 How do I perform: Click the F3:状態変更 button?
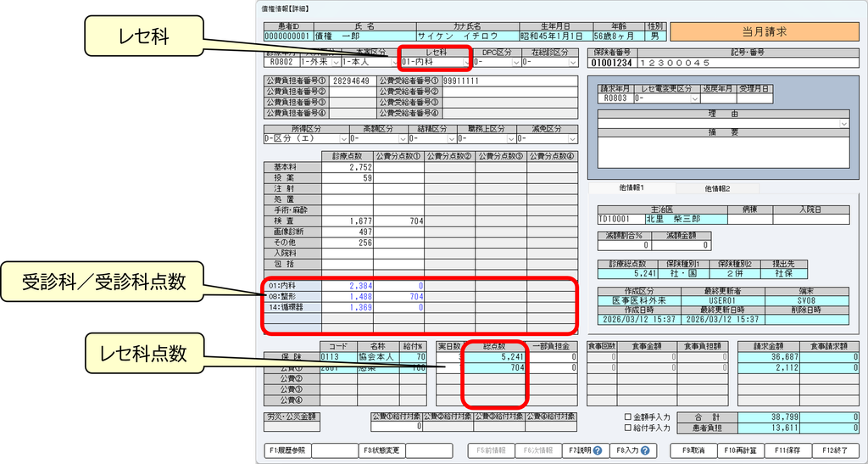pos(382,450)
